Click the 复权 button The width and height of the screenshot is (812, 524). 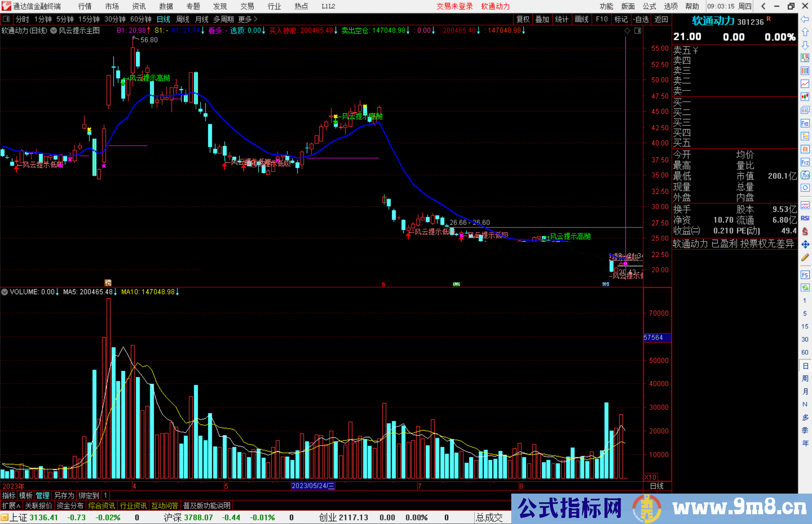point(523,19)
